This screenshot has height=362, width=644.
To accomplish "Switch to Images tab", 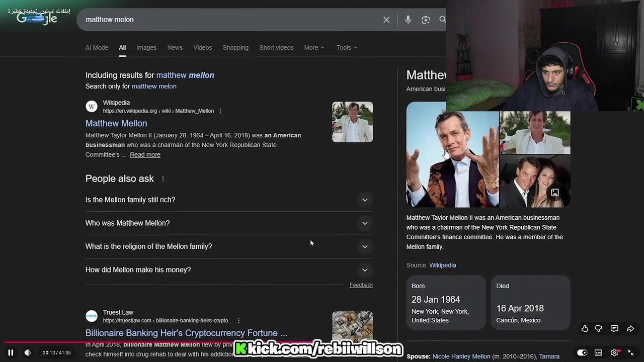I will [x=146, y=47].
